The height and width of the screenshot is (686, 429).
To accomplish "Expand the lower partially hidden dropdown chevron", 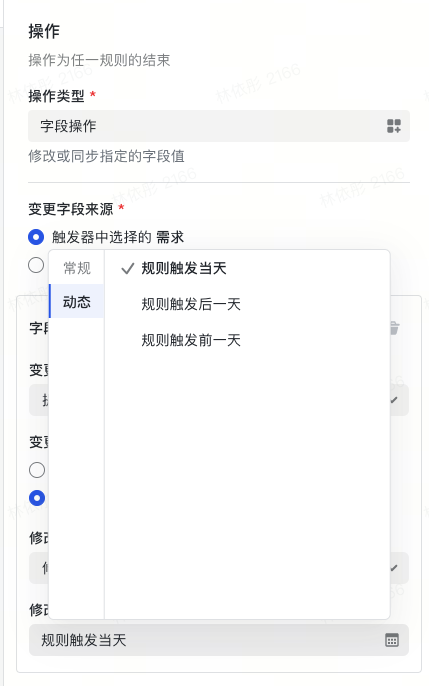I will [394, 568].
